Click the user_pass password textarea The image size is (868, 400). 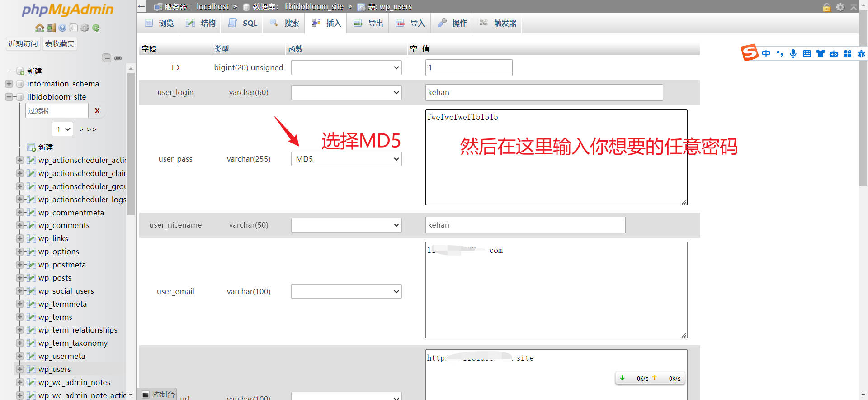tap(556, 157)
